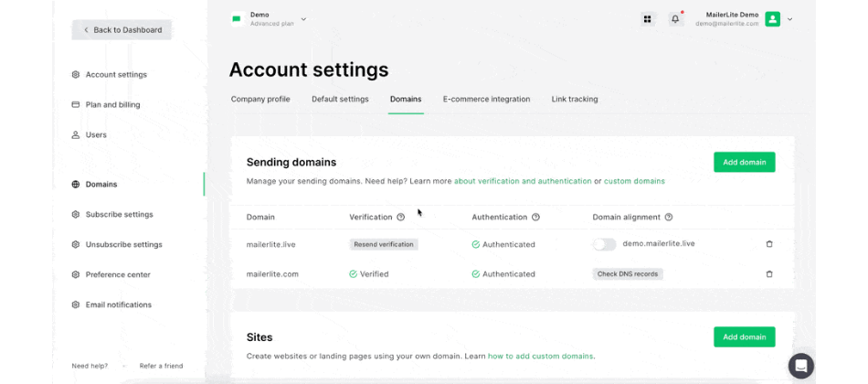Open the about verification and authentication link
Viewport: 868px width, 384px height.
point(523,181)
